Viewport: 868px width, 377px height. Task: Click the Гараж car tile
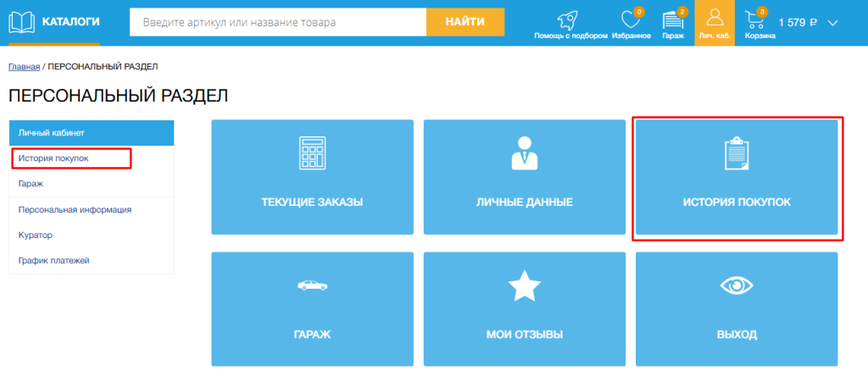312,308
